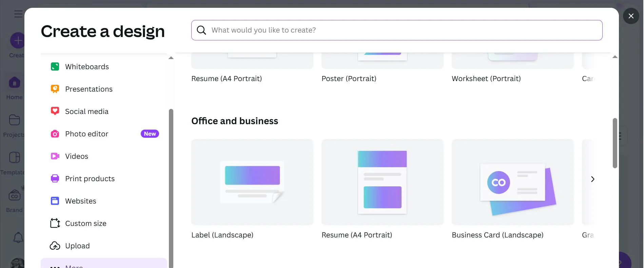Select the Whiteboards category icon
644x268 pixels.
55,66
